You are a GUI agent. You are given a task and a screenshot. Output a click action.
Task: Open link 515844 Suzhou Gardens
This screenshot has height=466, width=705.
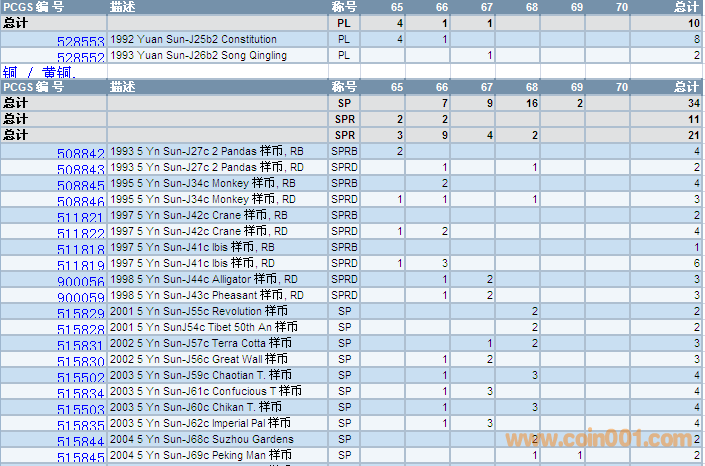click(x=80, y=442)
